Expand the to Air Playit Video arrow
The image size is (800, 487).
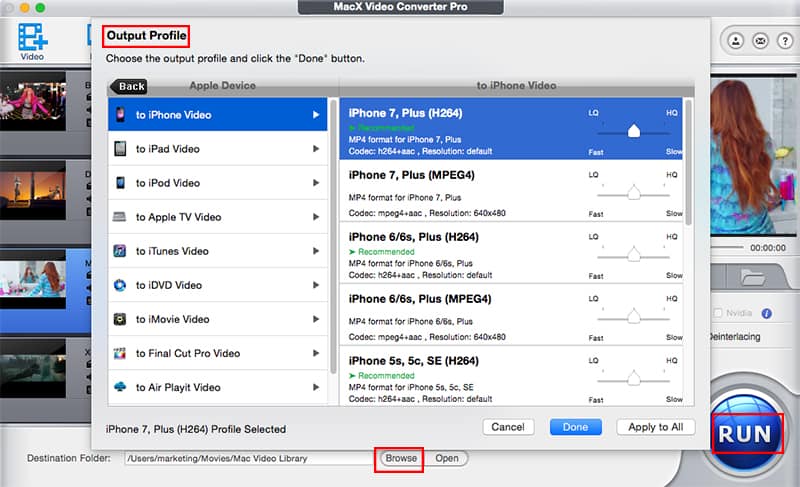316,387
